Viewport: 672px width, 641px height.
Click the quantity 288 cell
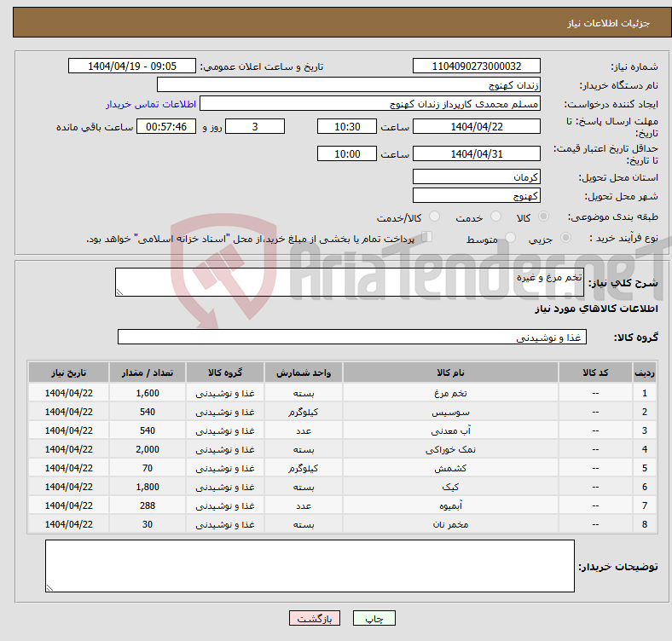click(x=148, y=505)
